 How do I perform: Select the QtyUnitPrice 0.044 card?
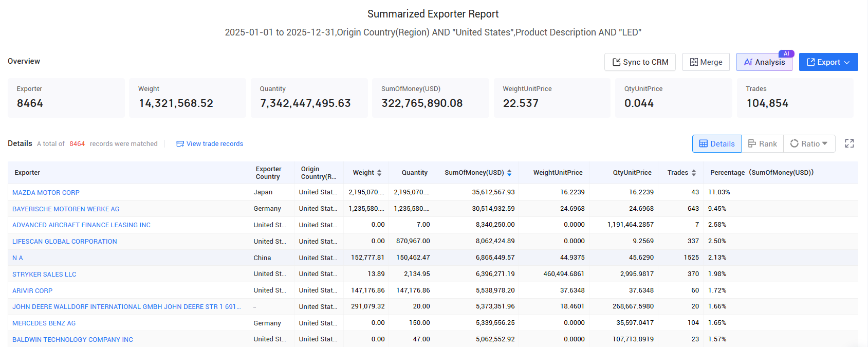click(674, 98)
